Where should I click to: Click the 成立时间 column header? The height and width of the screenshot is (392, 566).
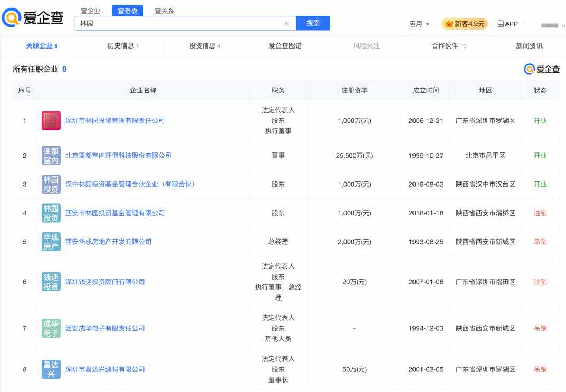426,90
